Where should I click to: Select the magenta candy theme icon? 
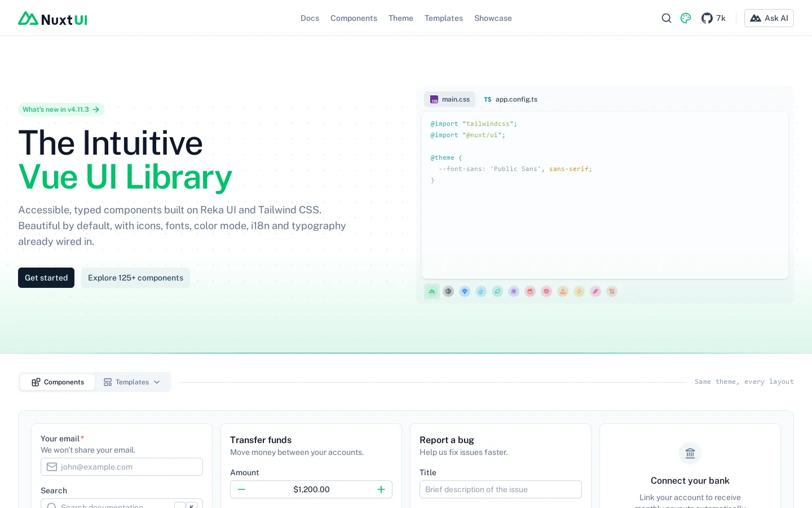pyautogui.click(x=595, y=291)
